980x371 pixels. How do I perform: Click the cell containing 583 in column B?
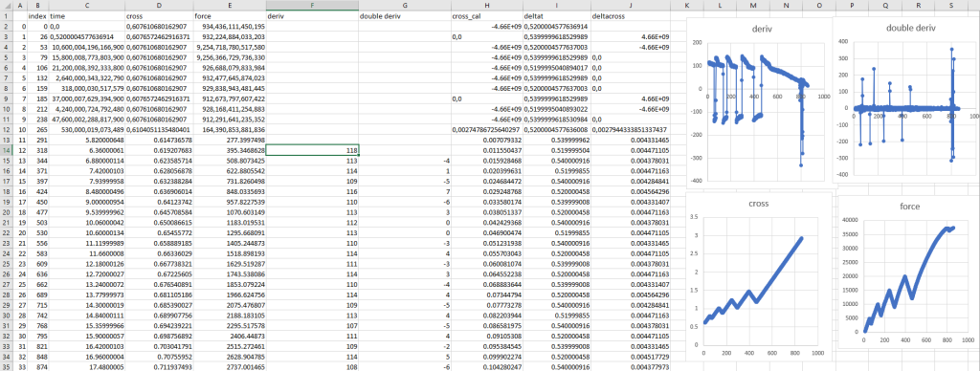(x=38, y=253)
